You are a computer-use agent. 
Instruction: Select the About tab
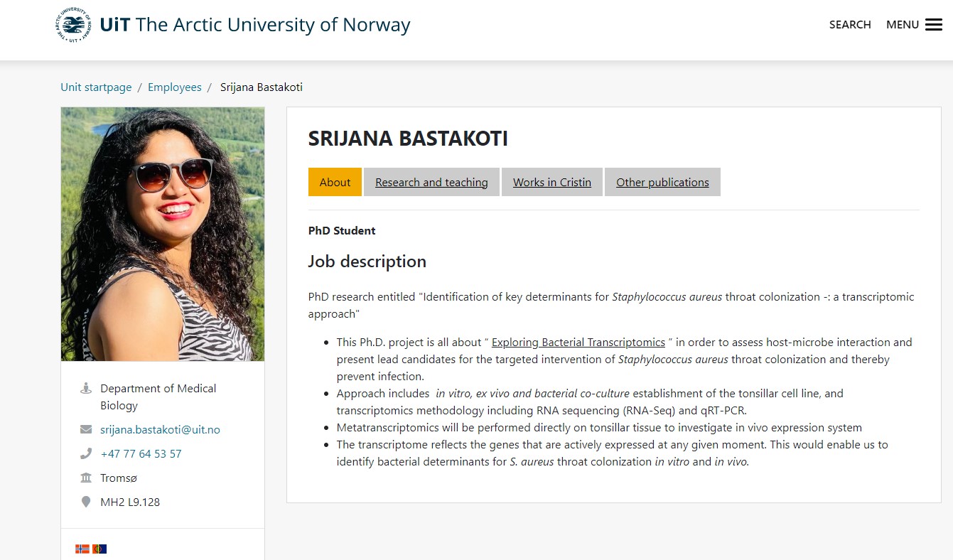[335, 182]
